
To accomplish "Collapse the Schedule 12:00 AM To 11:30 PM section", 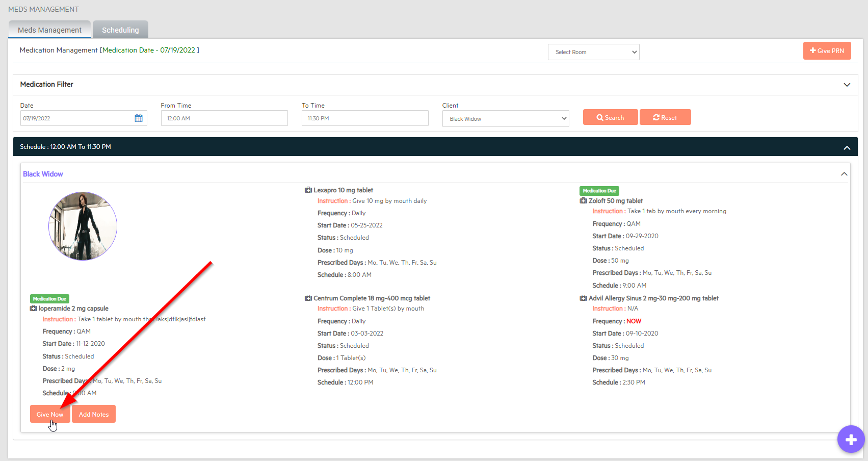I will (847, 148).
